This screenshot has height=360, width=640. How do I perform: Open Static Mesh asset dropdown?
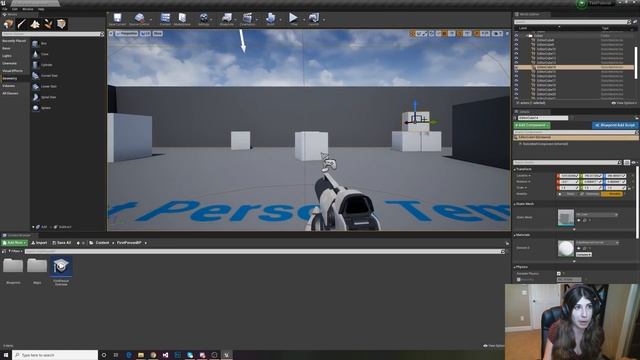[x=597, y=214]
